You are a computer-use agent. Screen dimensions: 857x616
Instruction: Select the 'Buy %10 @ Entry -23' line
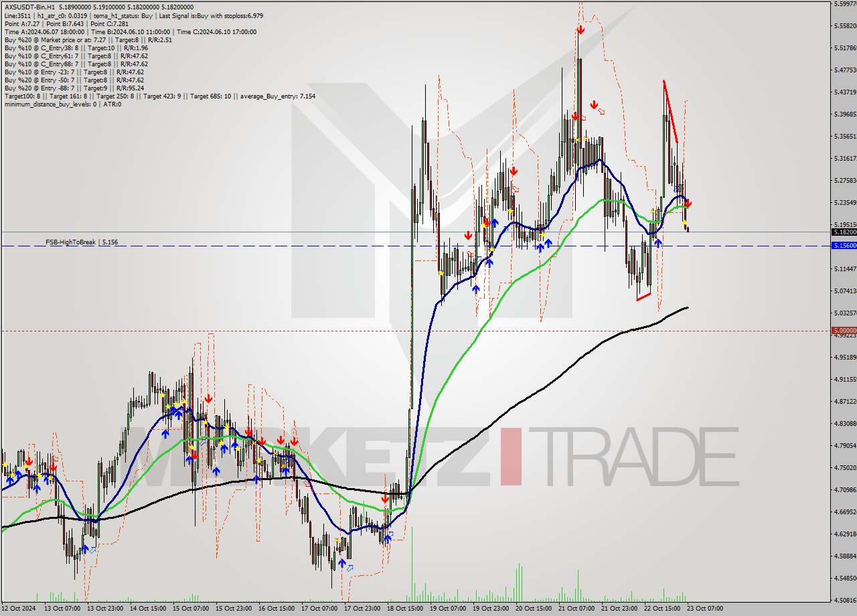pos(74,72)
